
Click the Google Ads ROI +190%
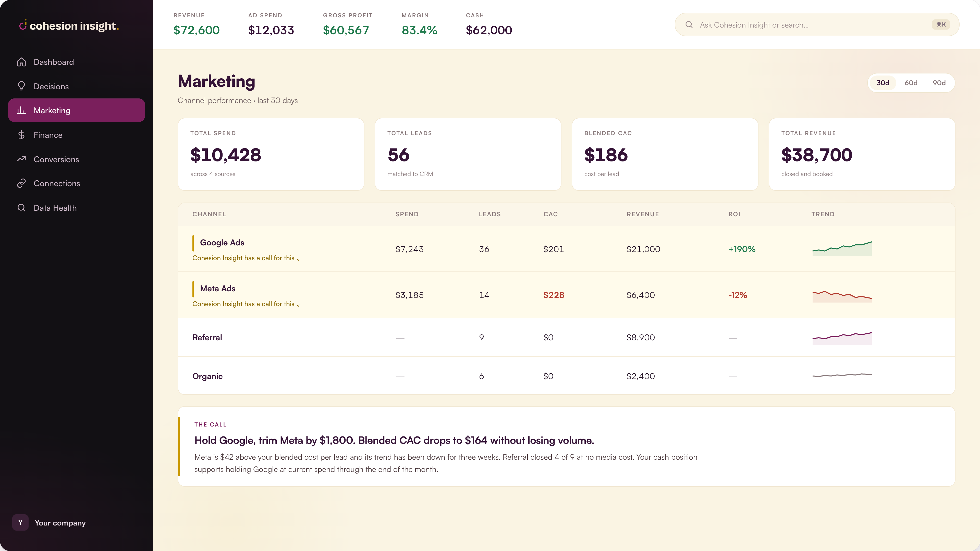[742, 249]
